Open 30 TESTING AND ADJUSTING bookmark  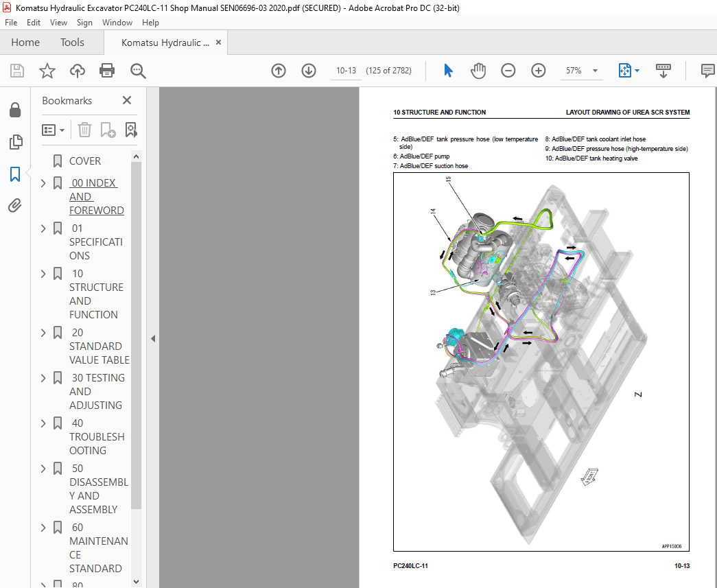tap(97, 391)
